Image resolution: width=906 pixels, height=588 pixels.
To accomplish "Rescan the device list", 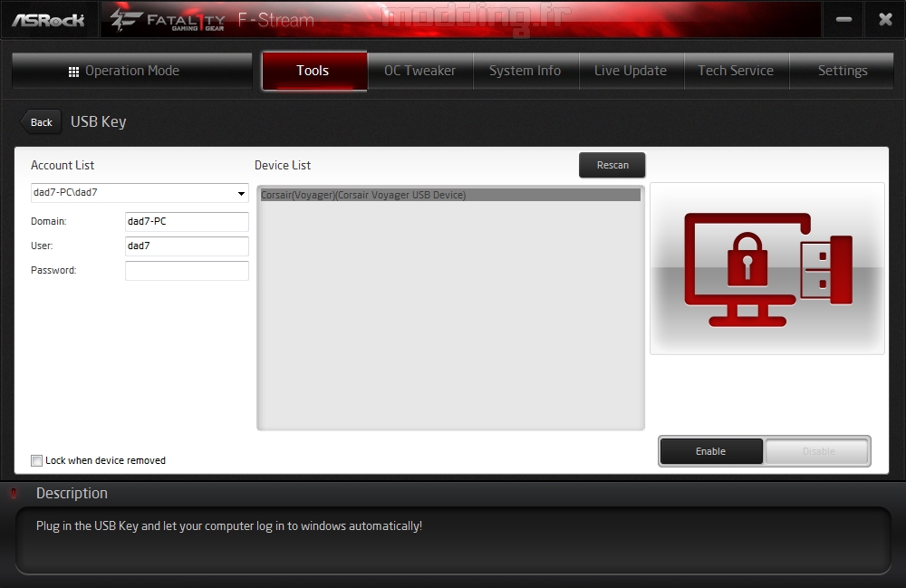I will coord(612,165).
